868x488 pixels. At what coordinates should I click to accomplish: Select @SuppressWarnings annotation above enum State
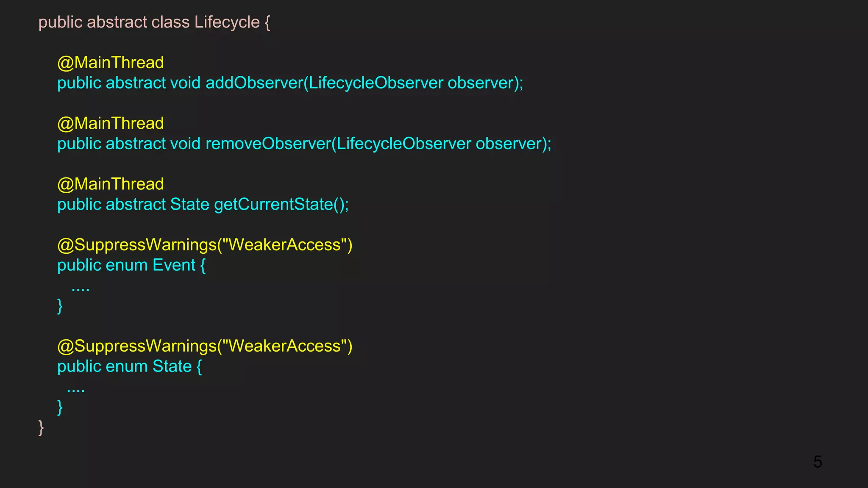point(205,347)
